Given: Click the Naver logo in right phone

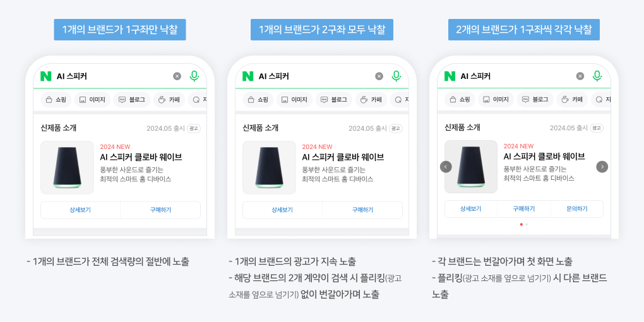Looking at the screenshot, I should click(x=450, y=76).
